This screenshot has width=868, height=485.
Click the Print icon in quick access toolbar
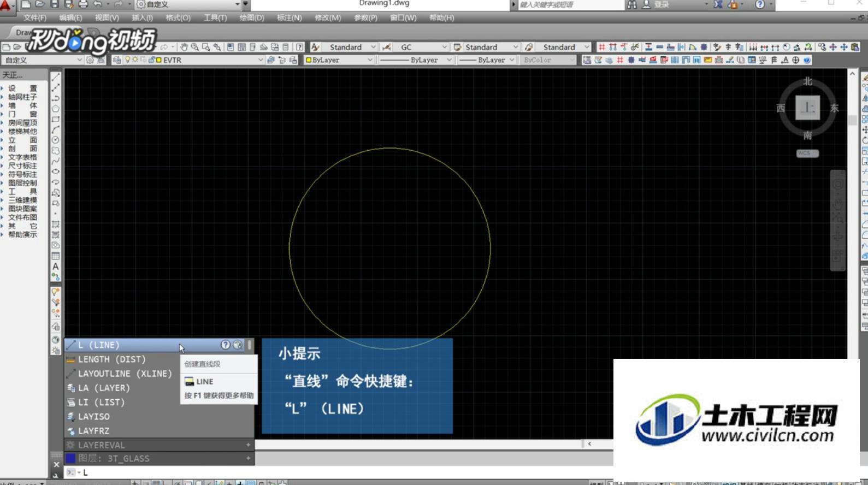(x=83, y=4)
